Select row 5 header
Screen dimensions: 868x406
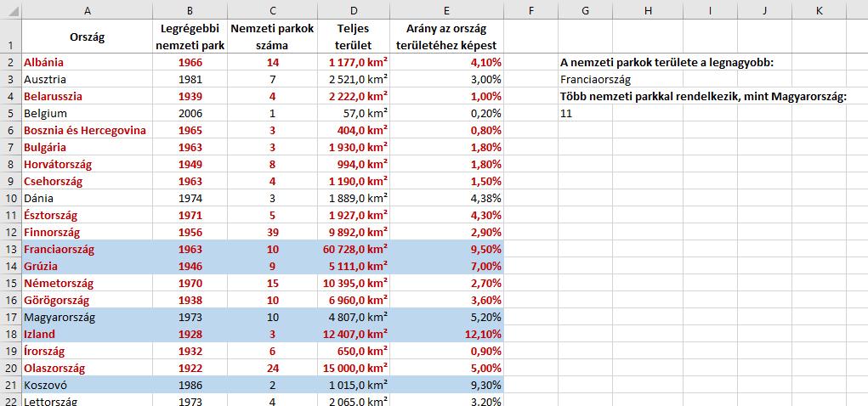[x=11, y=114]
